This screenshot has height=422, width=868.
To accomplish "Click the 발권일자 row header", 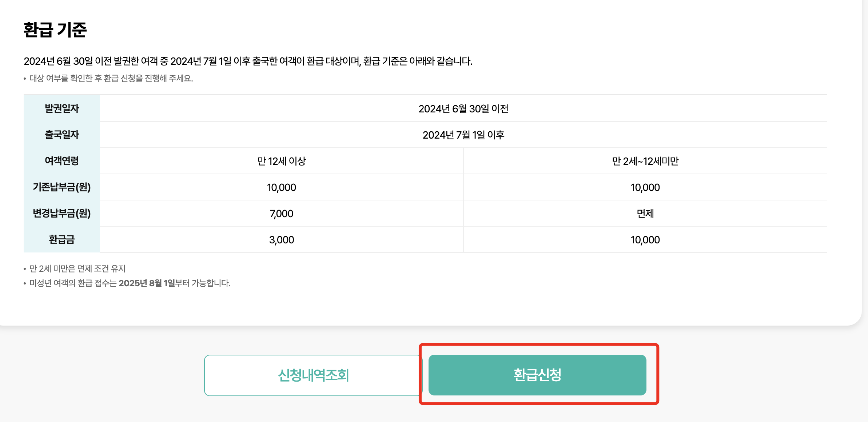I will [61, 108].
